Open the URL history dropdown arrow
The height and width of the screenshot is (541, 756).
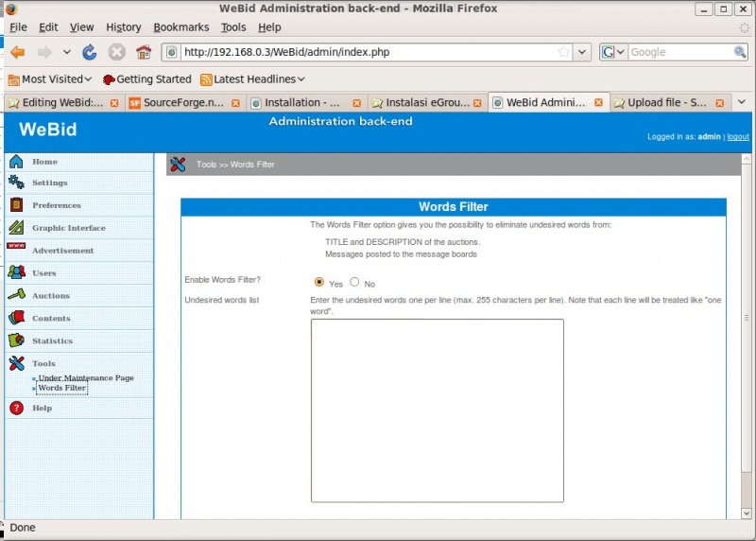(x=582, y=52)
